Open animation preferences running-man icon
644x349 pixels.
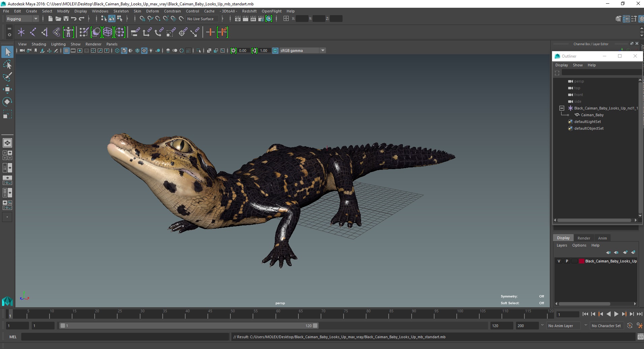click(639, 325)
